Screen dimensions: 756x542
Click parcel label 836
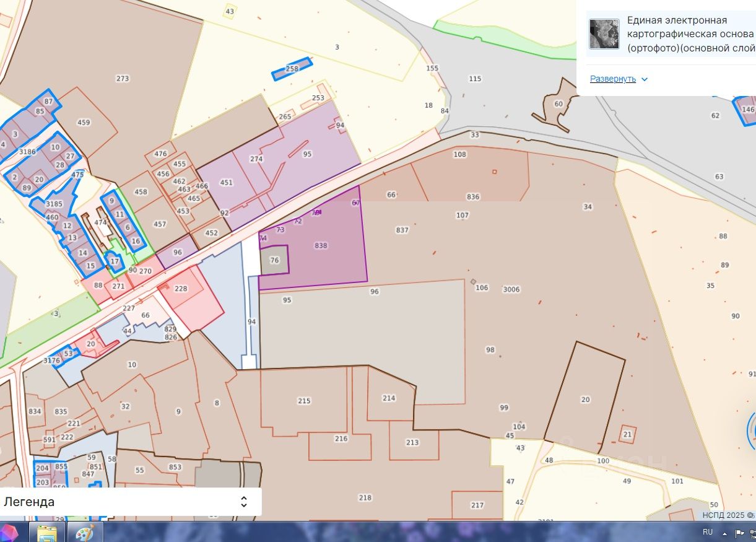tap(473, 197)
